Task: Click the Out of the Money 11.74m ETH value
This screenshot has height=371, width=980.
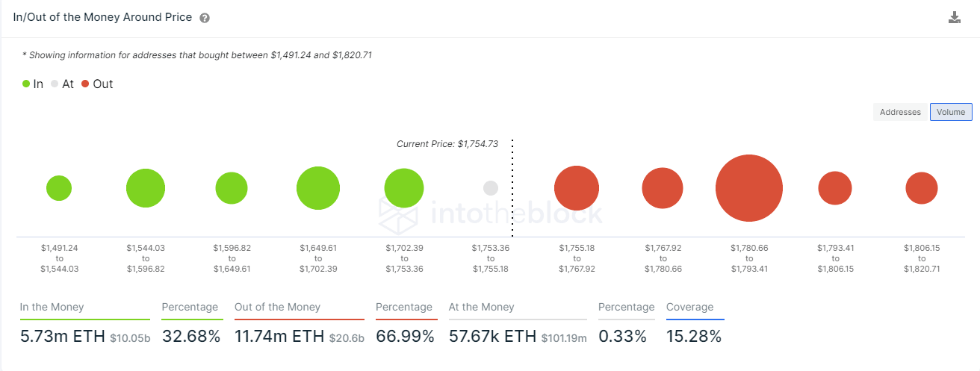Action: [x=279, y=337]
